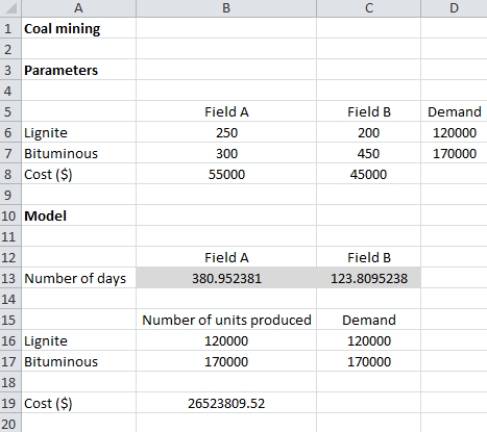The width and height of the screenshot is (487, 432).
Task: Click the 'Parameters' heading cell
Action: coord(79,70)
